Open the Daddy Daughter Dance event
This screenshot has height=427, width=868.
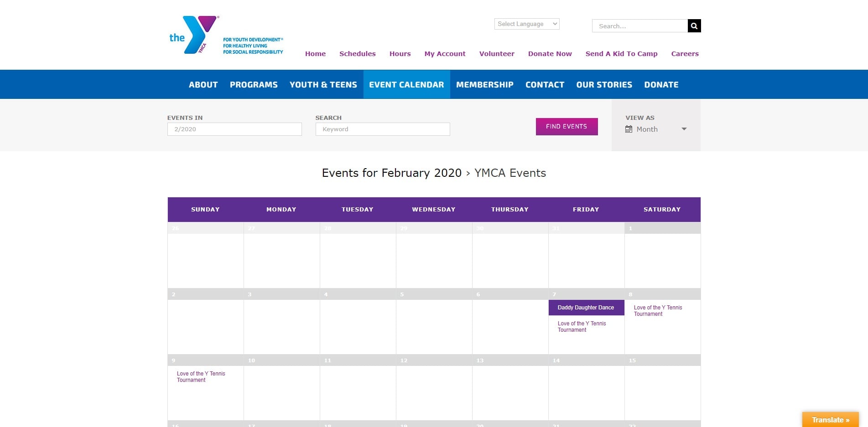pyautogui.click(x=586, y=308)
